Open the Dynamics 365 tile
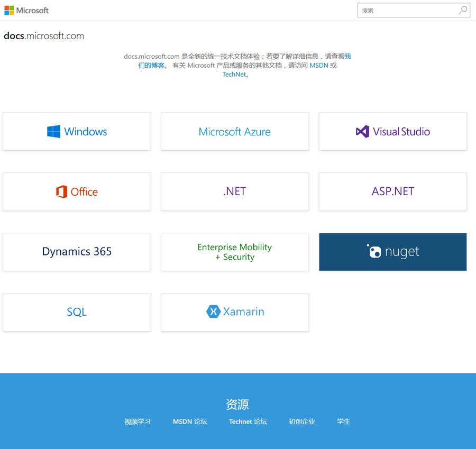The image size is (476, 449). pos(77,252)
